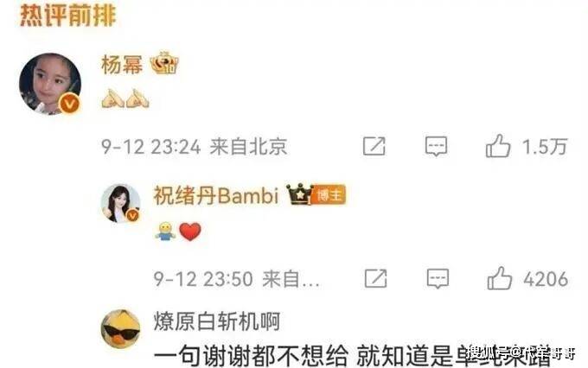Like 杨幂's comment with thumbs-up icon
Image resolution: width=588 pixels, height=368 pixels.
[498, 146]
